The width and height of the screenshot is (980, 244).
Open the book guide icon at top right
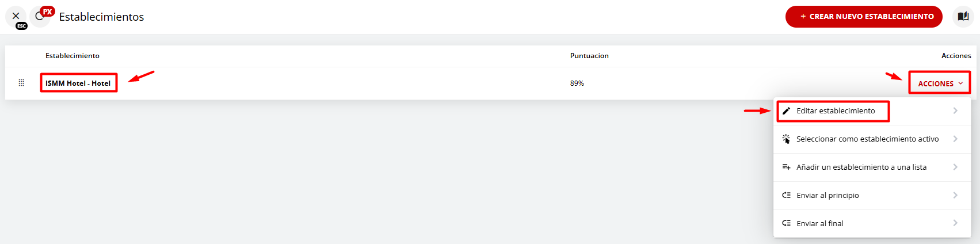point(963,16)
